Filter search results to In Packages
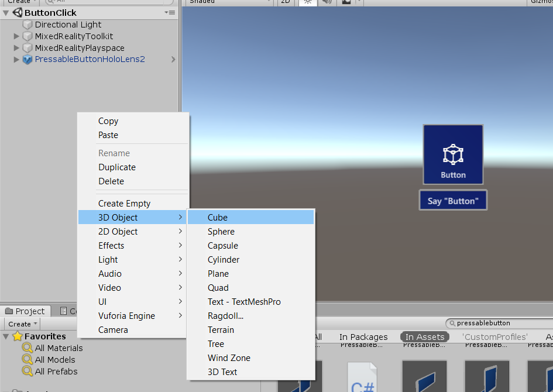Viewport: 553px width, 392px height. point(363,337)
